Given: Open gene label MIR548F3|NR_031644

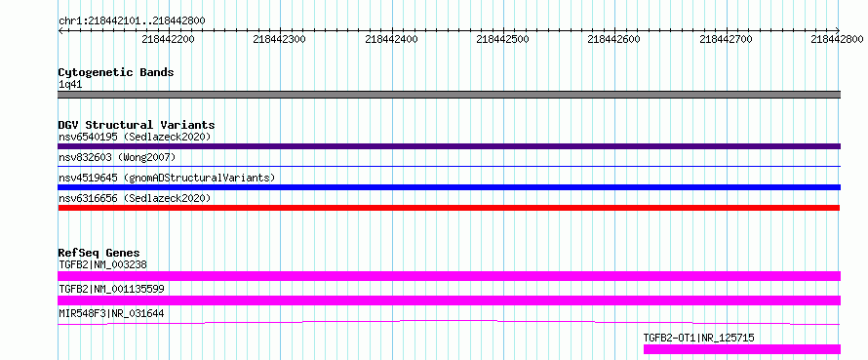Looking at the screenshot, I should (x=111, y=313).
